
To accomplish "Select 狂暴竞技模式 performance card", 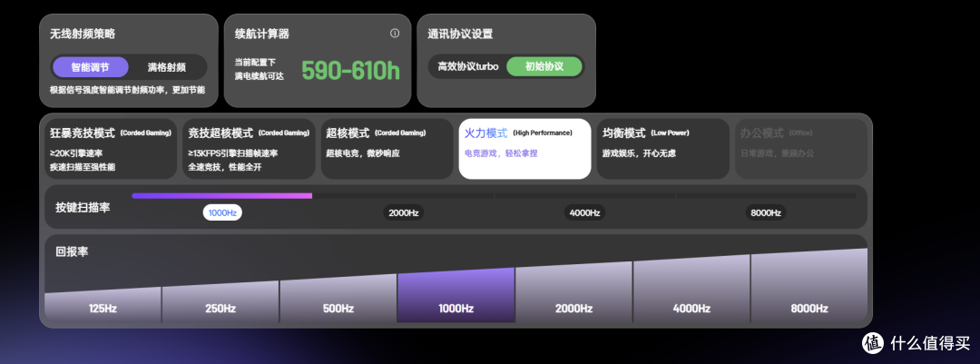I will click(x=111, y=149).
